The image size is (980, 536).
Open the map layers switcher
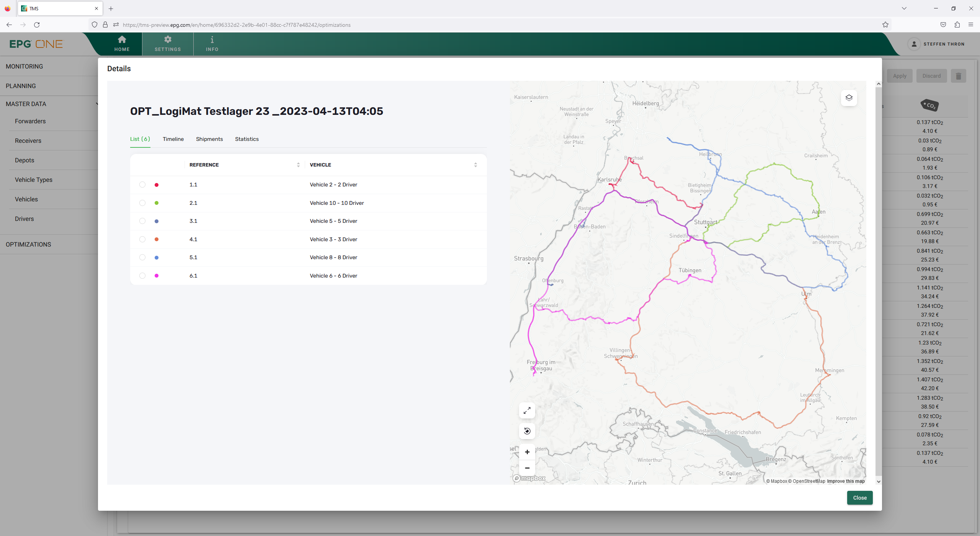click(x=849, y=98)
